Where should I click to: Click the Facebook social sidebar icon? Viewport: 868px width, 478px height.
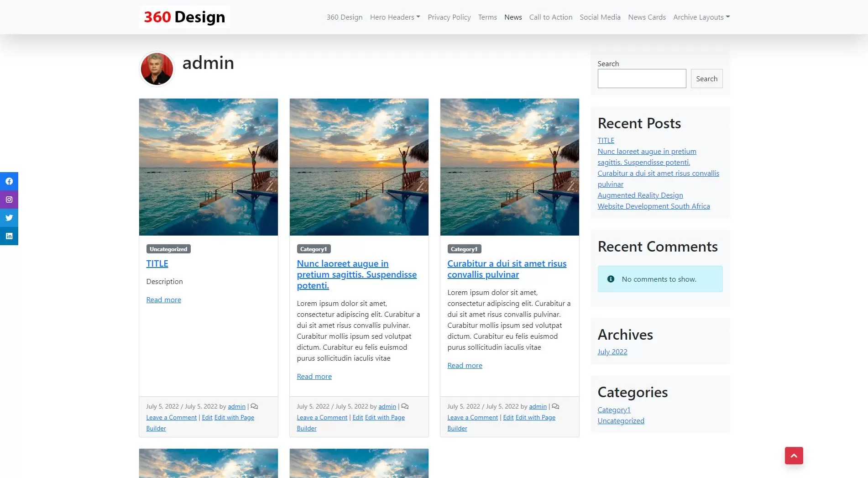coord(9,181)
